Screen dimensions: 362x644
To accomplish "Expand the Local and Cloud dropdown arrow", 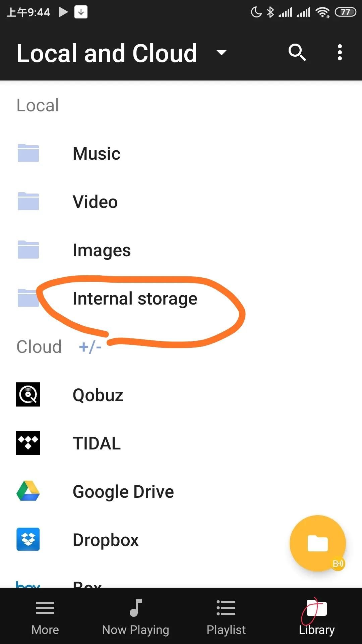I will (x=221, y=53).
